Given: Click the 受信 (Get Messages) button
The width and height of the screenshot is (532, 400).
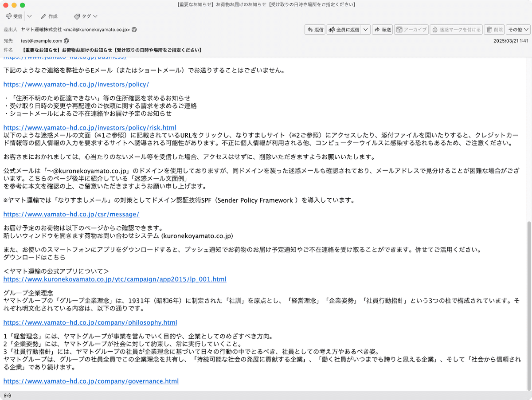Looking at the screenshot, I should (x=14, y=16).
